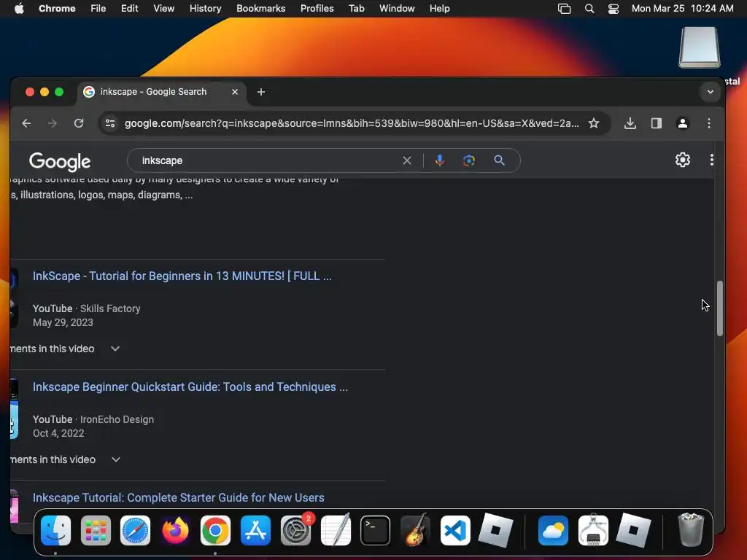Click the page vertical scrollbar thumb
The height and width of the screenshot is (560, 747).
(720, 308)
